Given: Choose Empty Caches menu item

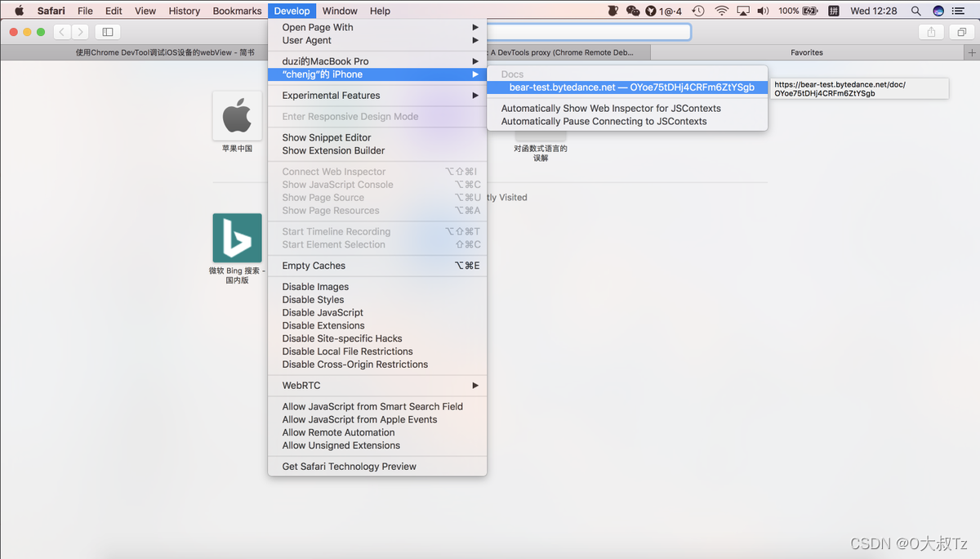Looking at the screenshot, I should click(x=378, y=266).
